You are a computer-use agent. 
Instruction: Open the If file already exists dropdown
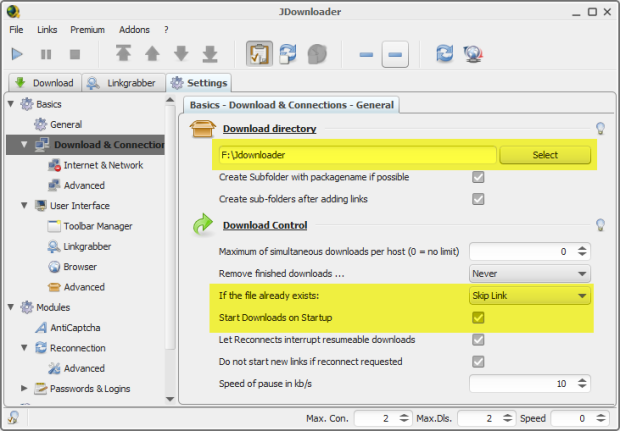(x=530, y=295)
